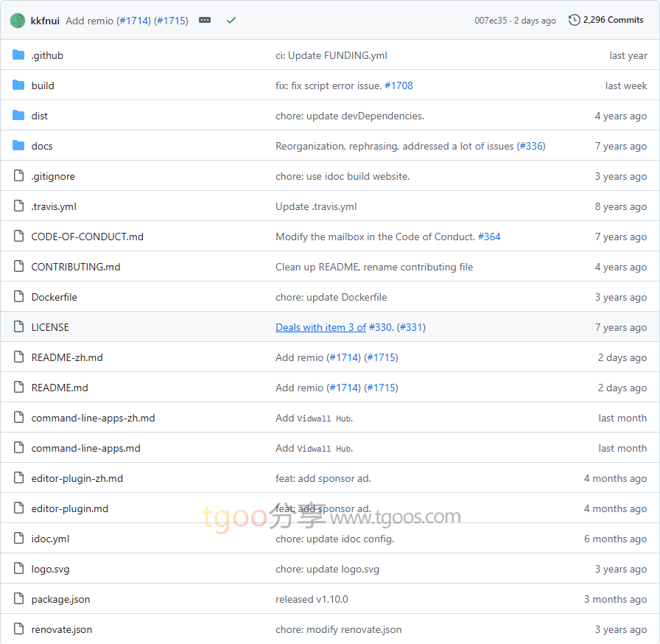Open pull request #336 link in docs row
The width and height of the screenshot is (660, 644).
point(531,146)
